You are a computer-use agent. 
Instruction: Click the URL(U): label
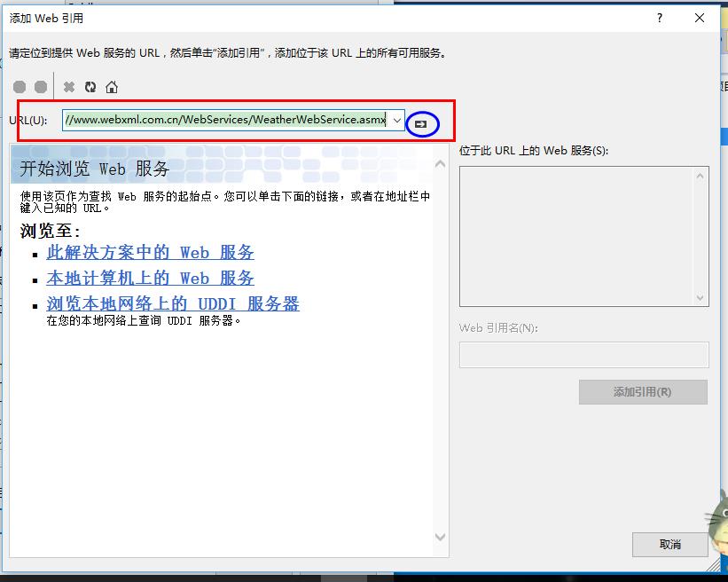point(27,121)
